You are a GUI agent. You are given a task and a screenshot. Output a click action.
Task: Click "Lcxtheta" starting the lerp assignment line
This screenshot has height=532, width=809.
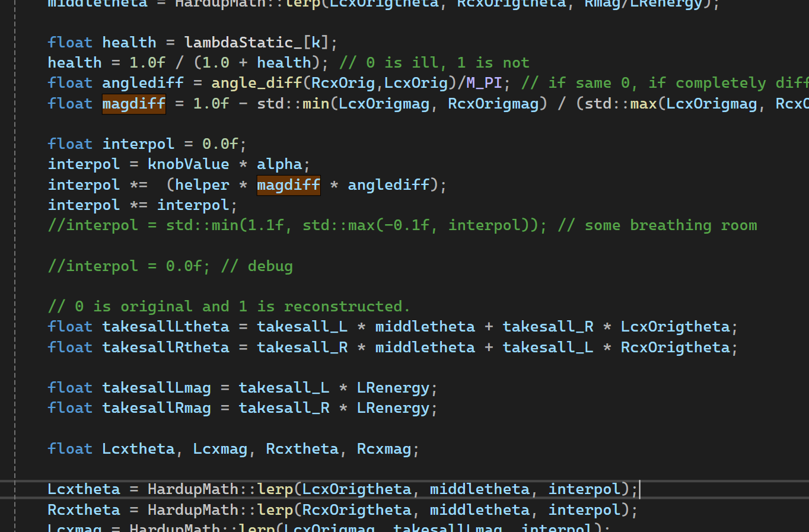tap(84, 489)
